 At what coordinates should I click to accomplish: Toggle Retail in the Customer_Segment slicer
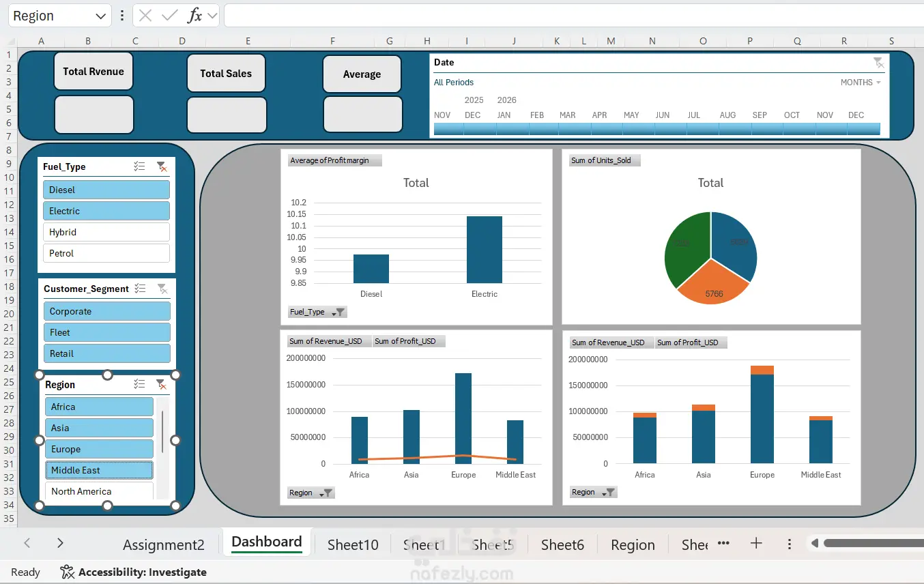(x=107, y=353)
